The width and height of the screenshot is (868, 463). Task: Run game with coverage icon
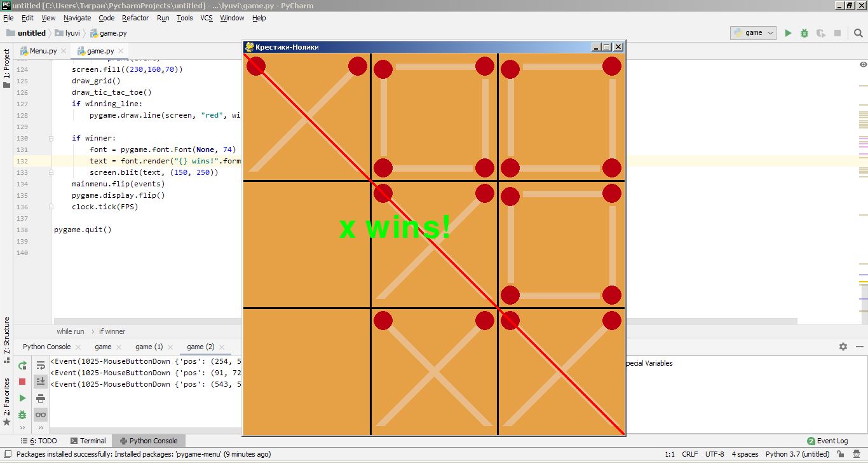821,33
